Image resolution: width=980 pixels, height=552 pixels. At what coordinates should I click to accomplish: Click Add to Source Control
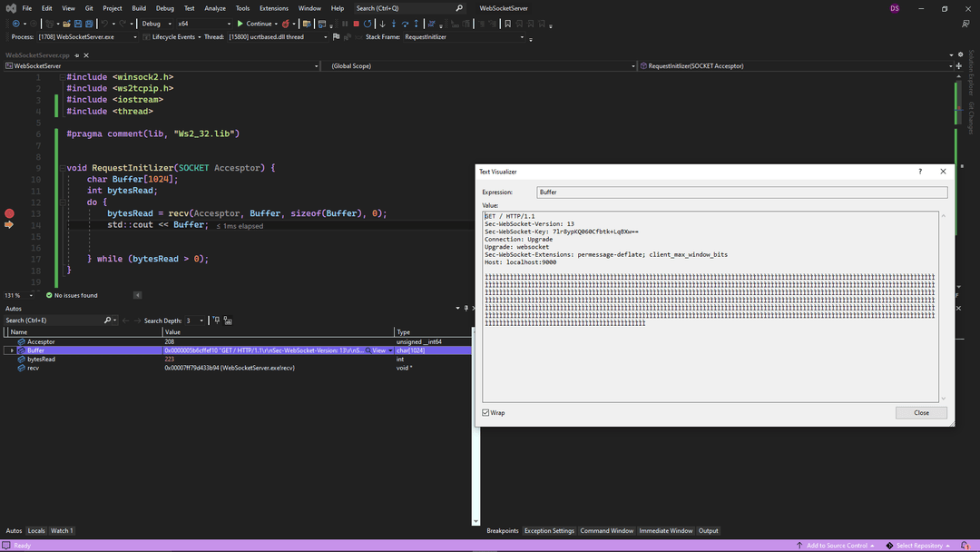tap(835, 545)
